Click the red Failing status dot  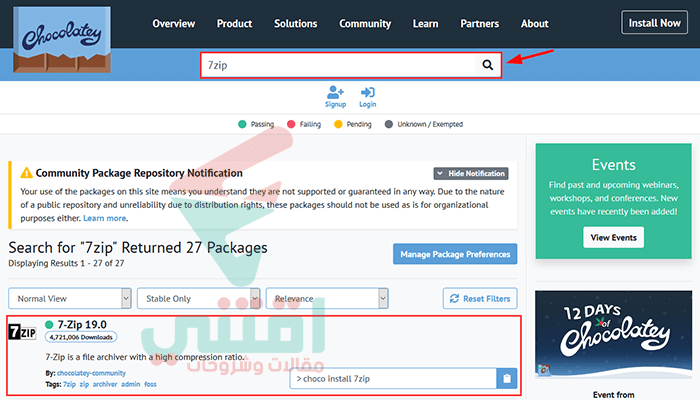coord(291,124)
